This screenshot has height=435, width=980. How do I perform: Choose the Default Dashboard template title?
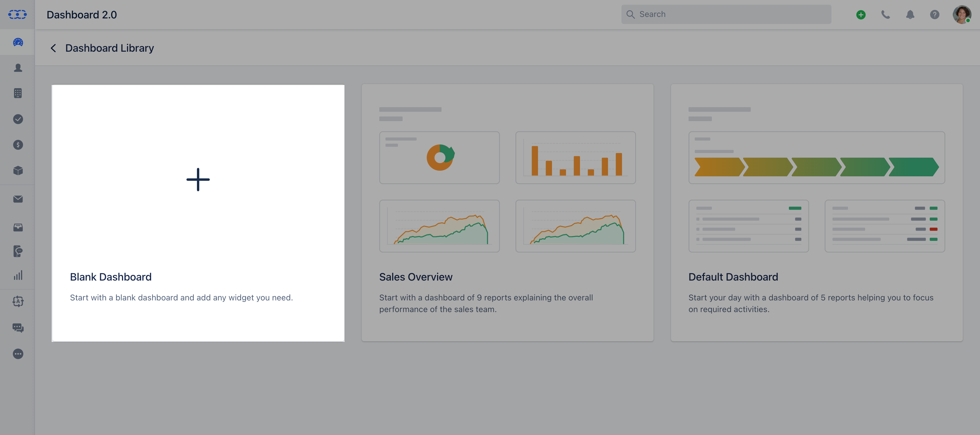tap(733, 277)
